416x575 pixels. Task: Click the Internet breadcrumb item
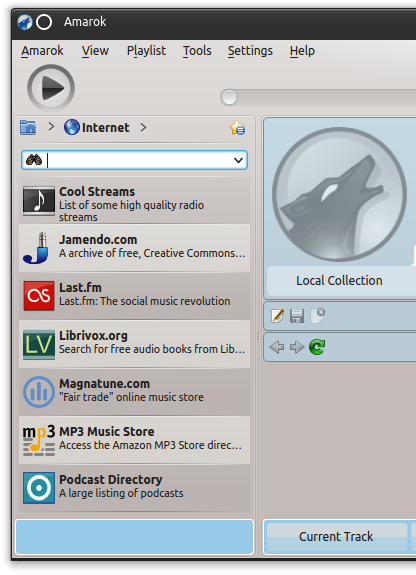97,127
